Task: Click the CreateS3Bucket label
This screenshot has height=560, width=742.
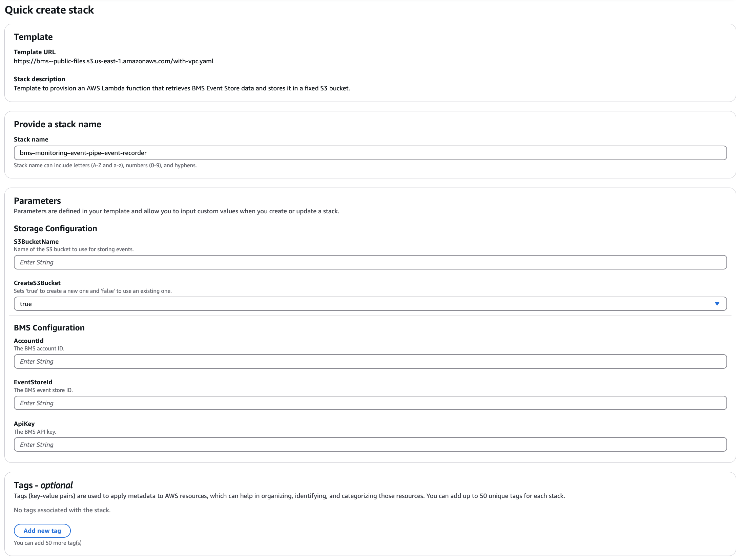Action: (x=37, y=283)
